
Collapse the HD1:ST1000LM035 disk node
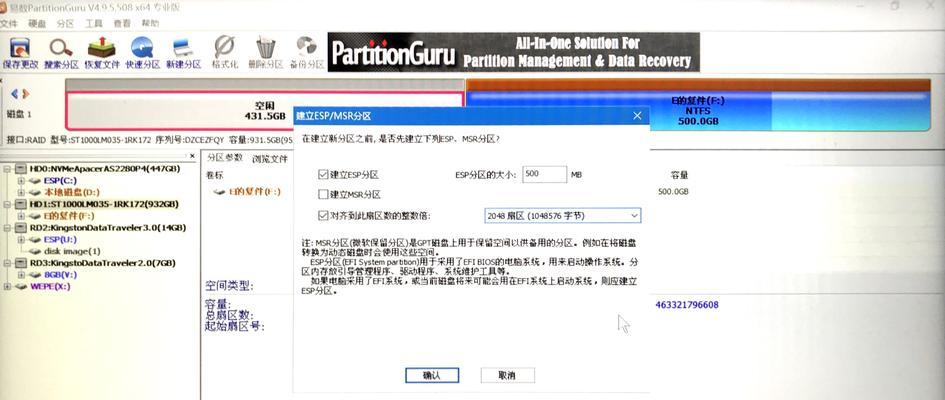(7, 204)
